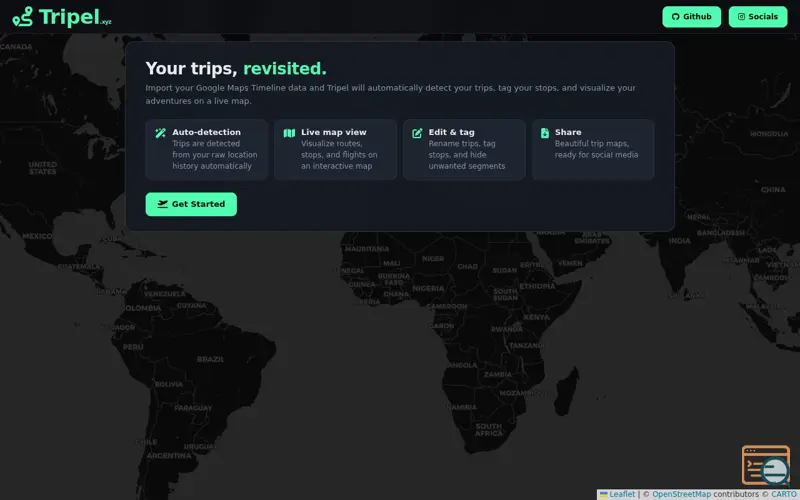The width and height of the screenshot is (800, 500).
Task: Click the COLOMBIA label on the map
Action: pos(141,308)
